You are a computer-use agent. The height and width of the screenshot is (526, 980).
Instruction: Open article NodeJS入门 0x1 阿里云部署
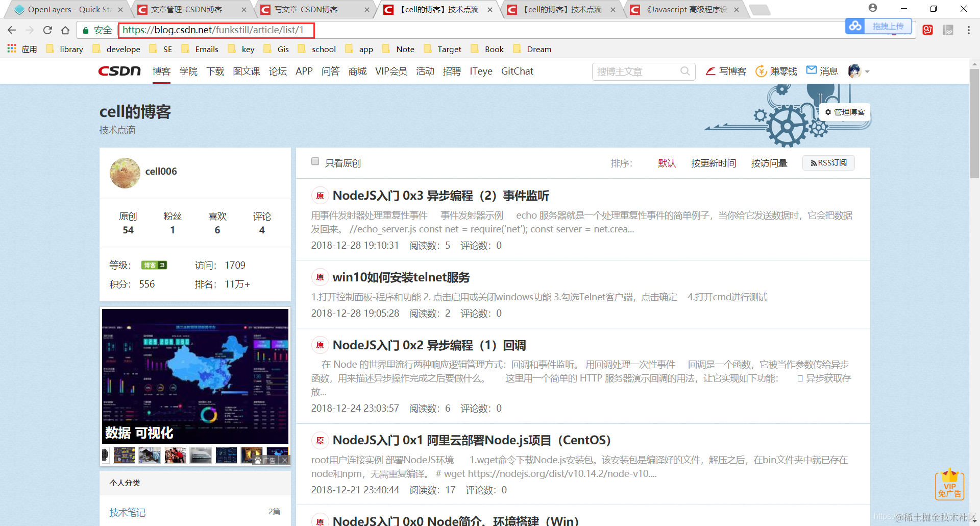tap(472, 440)
